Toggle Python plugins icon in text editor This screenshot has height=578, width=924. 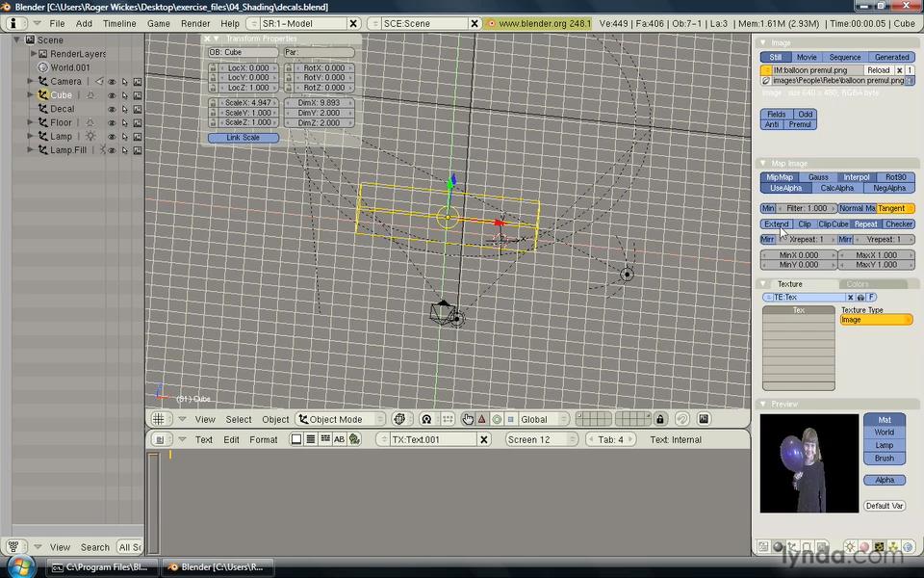(354, 439)
